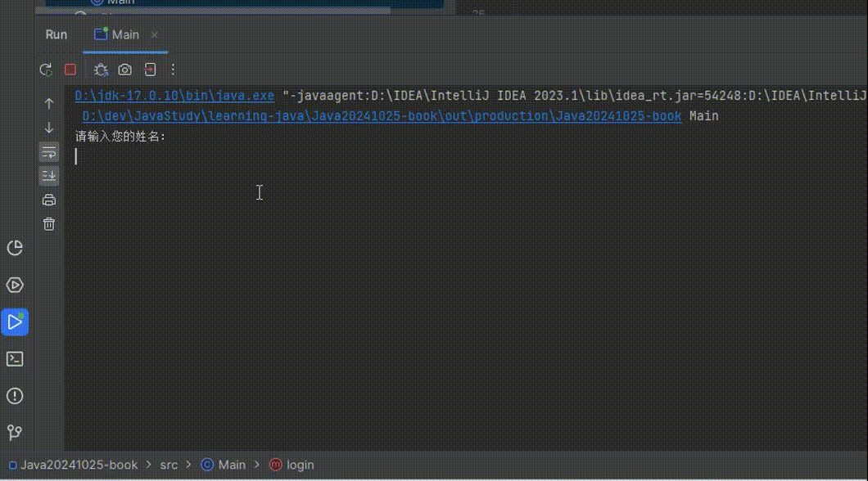The image size is (868, 481).
Task: Close the Main run tab
Action: click(x=155, y=35)
